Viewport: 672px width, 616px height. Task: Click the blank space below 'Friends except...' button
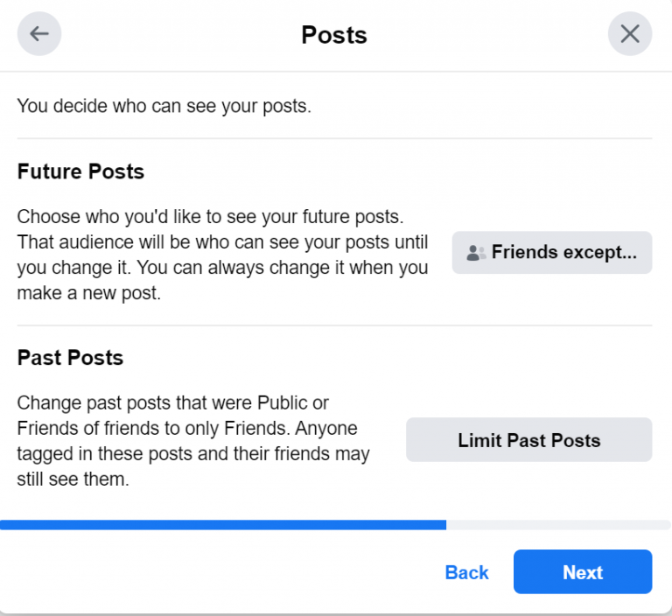pyautogui.click(x=551, y=297)
